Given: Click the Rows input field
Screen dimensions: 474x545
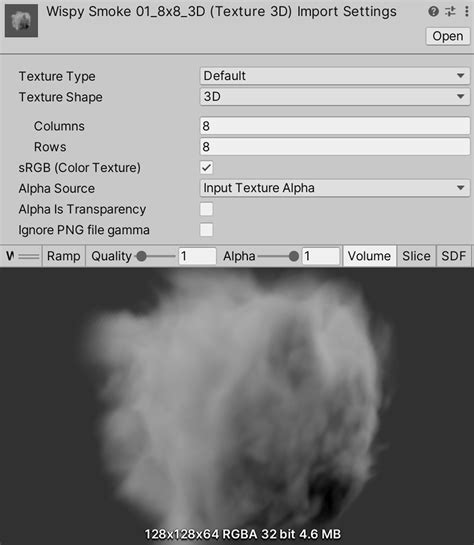Looking at the screenshot, I should pos(335,147).
